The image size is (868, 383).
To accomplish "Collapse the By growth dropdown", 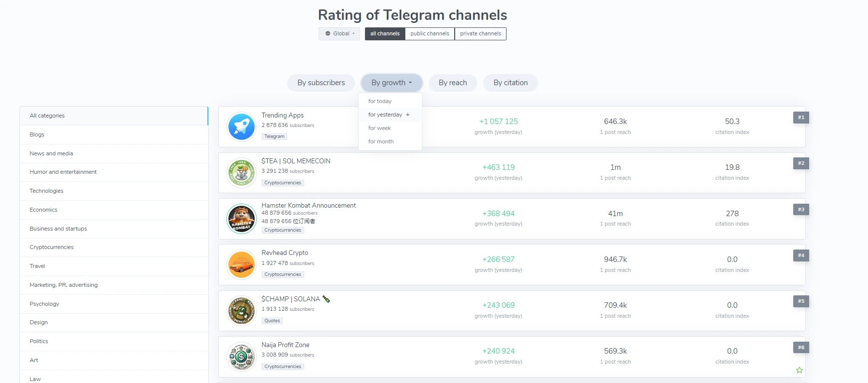I will click(x=391, y=83).
